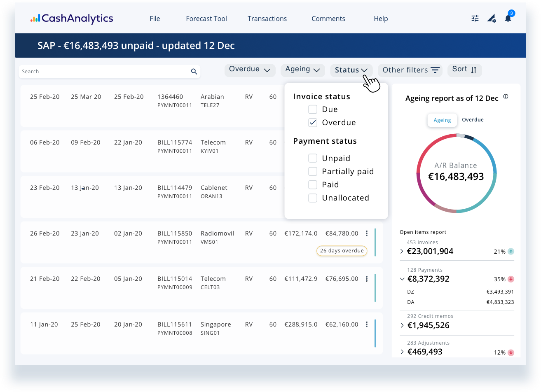Switch to the Overdue chart tab
541x392 pixels.
(x=473, y=120)
